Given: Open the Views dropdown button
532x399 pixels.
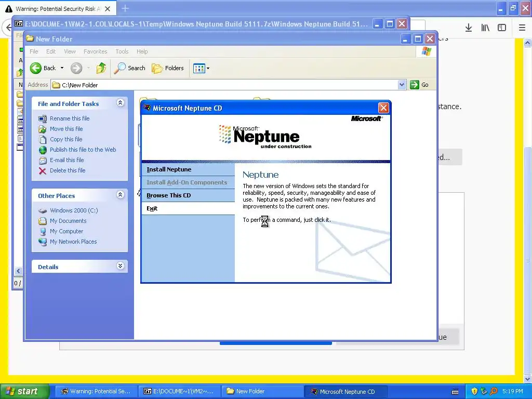Looking at the screenshot, I should click(201, 68).
